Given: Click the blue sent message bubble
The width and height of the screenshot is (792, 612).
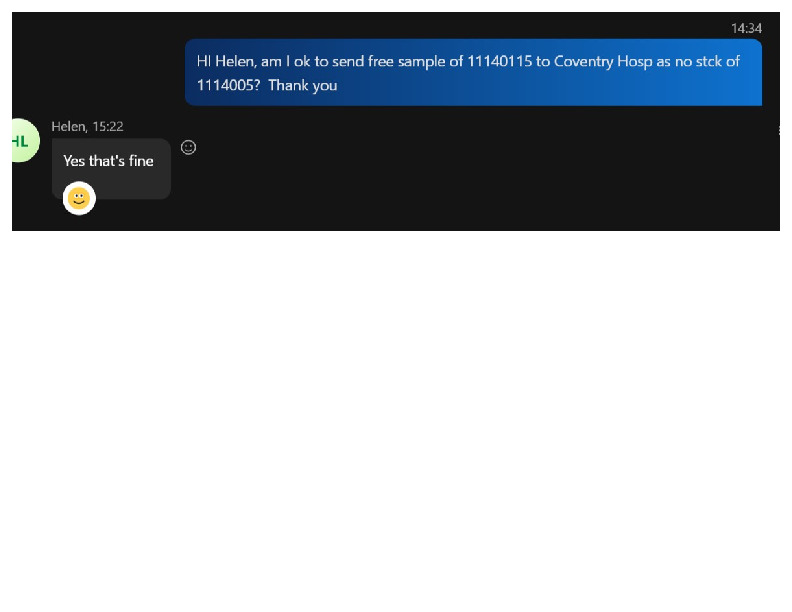Looking at the screenshot, I should click(x=473, y=73).
